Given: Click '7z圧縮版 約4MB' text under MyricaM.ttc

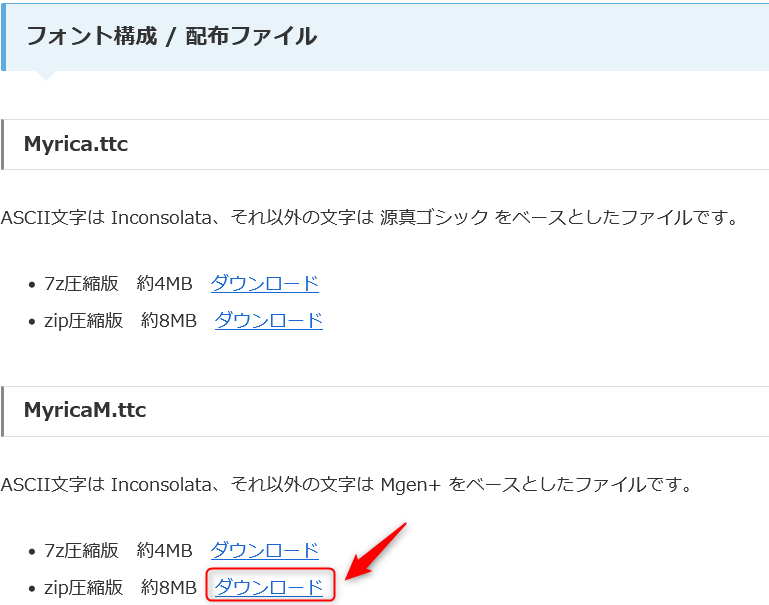Looking at the screenshot, I should [x=118, y=550].
